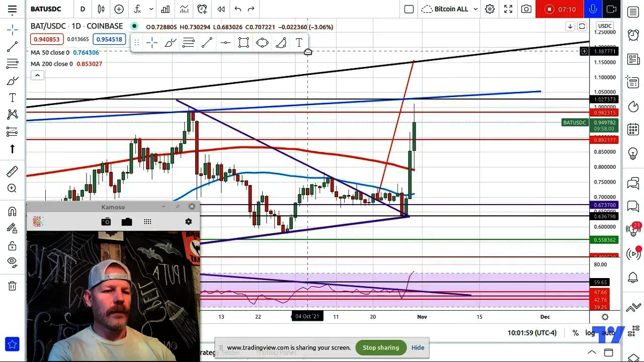644x362 pixels.
Task: Open the calendar panel on right sidebar
Action: (x=633, y=129)
